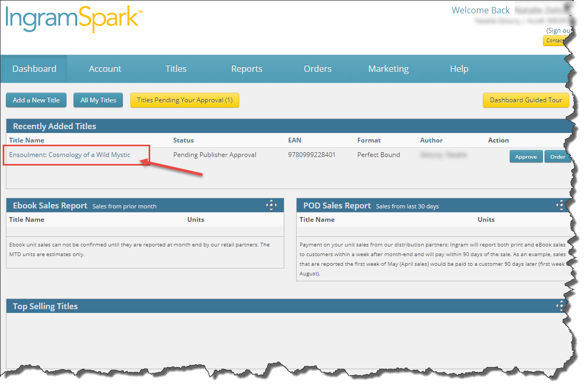Click the POD Sales Report move icon
The width and height of the screenshot is (588, 389).
click(x=560, y=205)
